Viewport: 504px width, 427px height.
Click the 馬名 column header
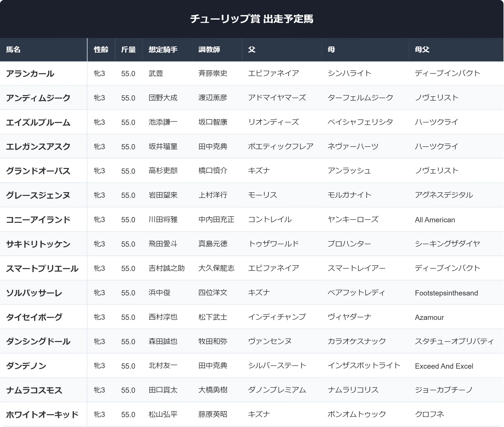click(44, 50)
